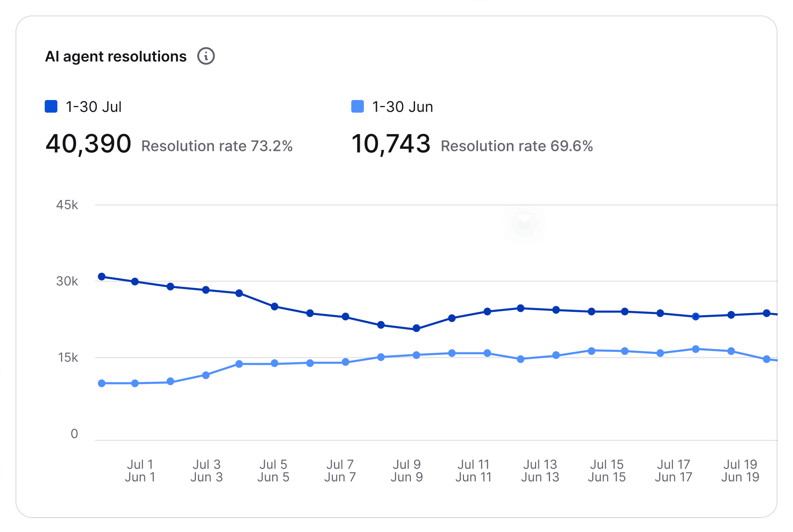Viewport: 793px width, 532px height.
Task: Click the Jul 11 axis label
Action: pyautogui.click(x=473, y=464)
